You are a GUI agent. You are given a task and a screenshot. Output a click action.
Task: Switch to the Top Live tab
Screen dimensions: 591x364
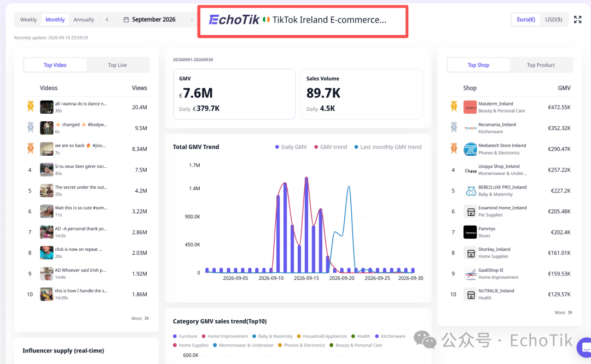pyautogui.click(x=118, y=65)
